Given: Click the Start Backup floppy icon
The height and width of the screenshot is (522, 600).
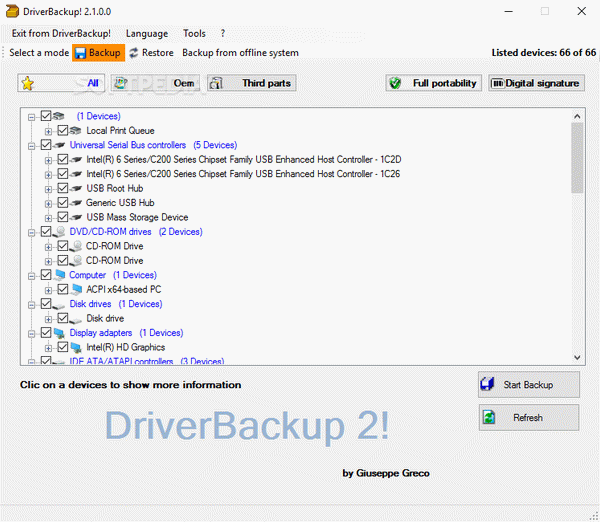Looking at the screenshot, I should coord(488,384).
